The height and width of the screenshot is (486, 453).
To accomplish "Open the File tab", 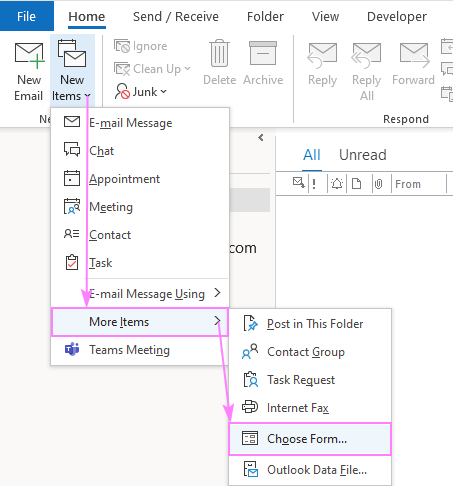I will 27,16.
